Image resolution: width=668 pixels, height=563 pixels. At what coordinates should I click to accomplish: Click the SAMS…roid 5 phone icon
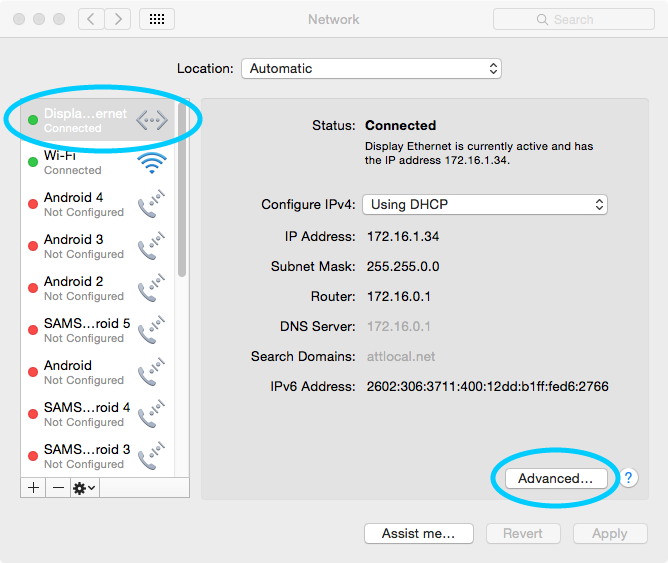[x=151, y=330]
